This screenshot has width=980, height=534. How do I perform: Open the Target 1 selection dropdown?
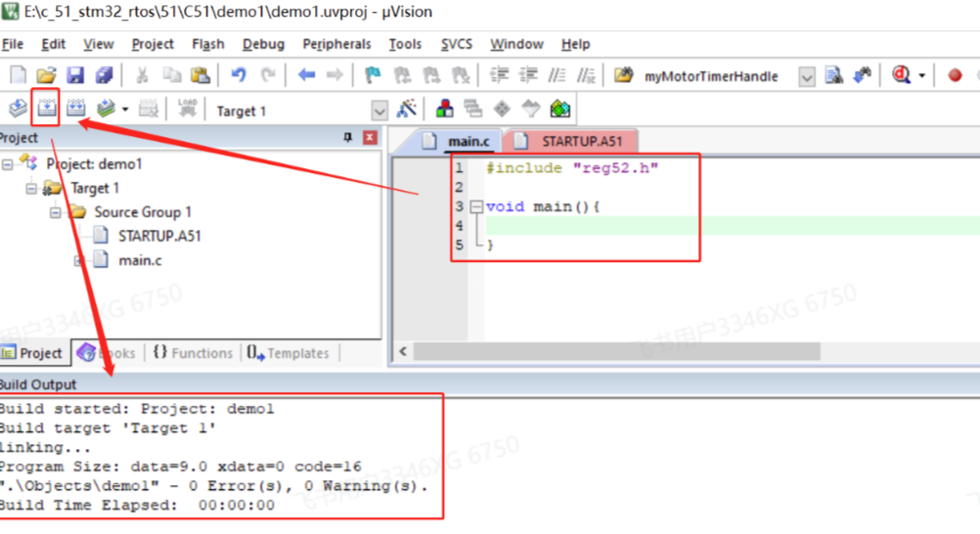click(x=379, y=111)
